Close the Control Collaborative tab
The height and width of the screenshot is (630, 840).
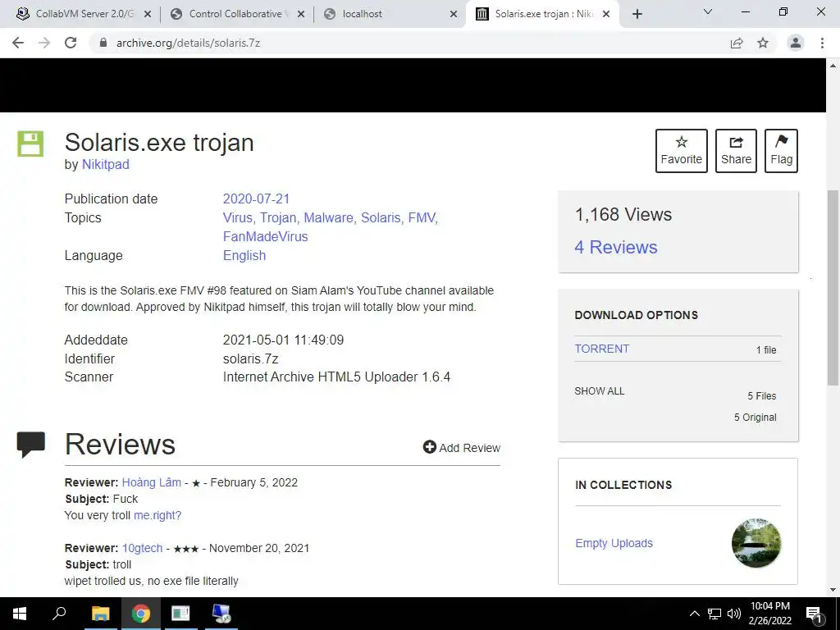click(301, 14)
